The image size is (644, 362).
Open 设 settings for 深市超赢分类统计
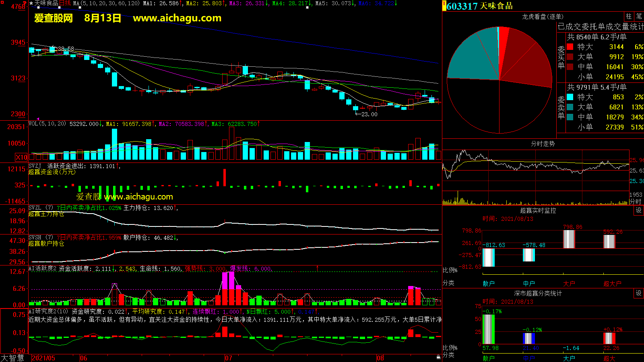[x=639, y=293]
